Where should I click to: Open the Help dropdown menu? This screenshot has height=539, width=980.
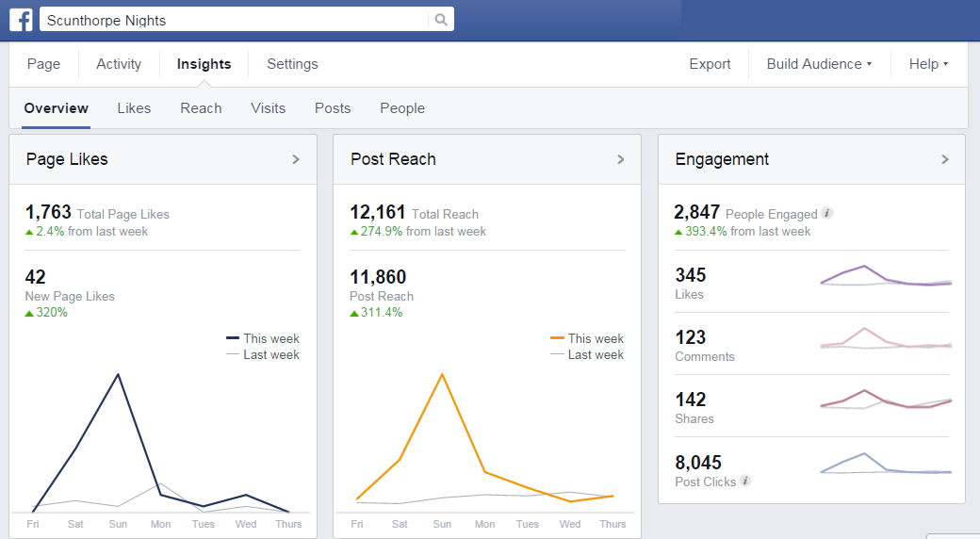[928, 64]
